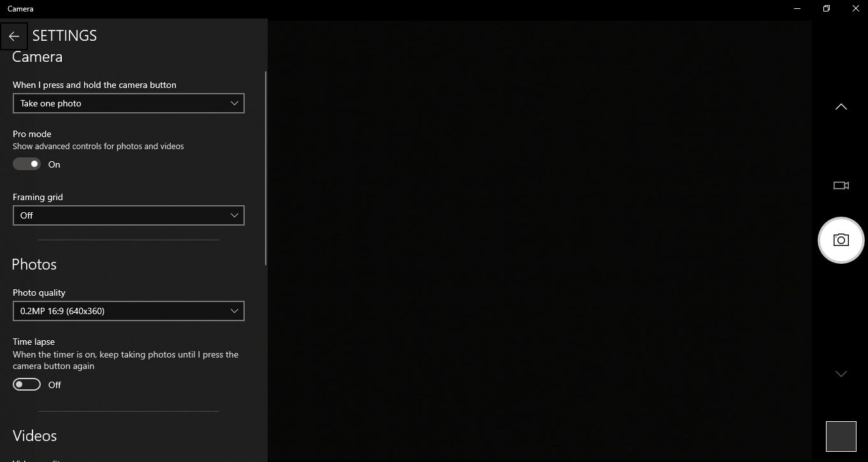Screen dimensions: 868x462
Task: Expand the Framing grid dropdown
Action: [128, 215]
